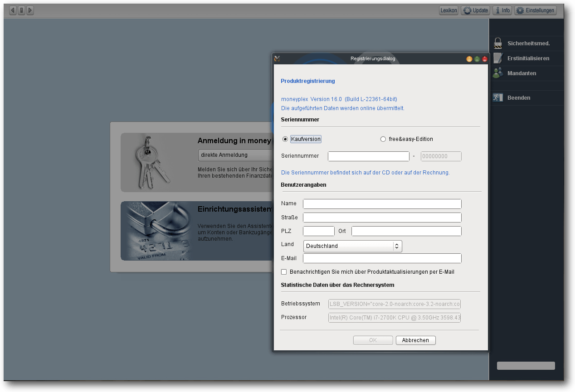Click the Anmeldung in moneyplex heading
This screenshot has height=392, width=575.
pyautogui.click(x=234, y=141)
